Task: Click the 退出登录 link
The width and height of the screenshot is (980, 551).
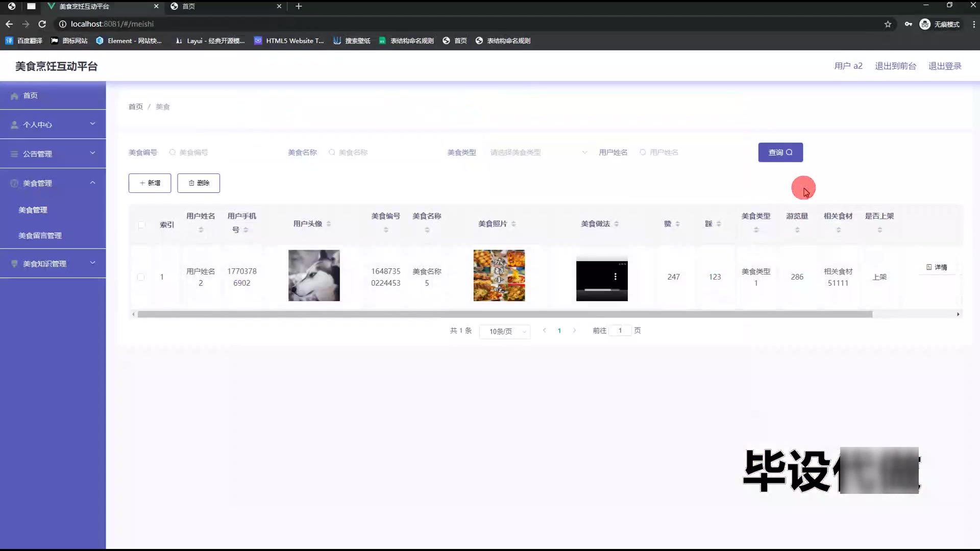Action: click(x=944, y=66)
